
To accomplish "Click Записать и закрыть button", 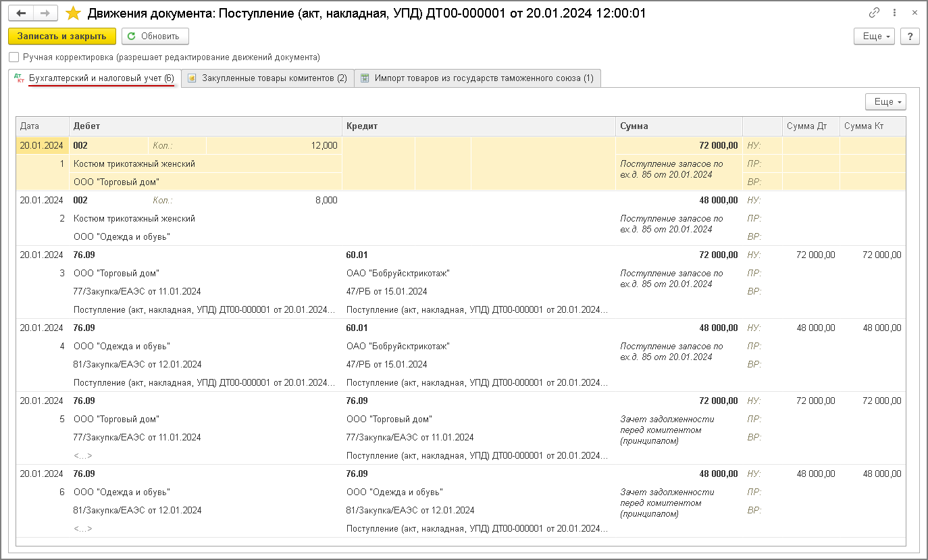I will pos(62,36).
